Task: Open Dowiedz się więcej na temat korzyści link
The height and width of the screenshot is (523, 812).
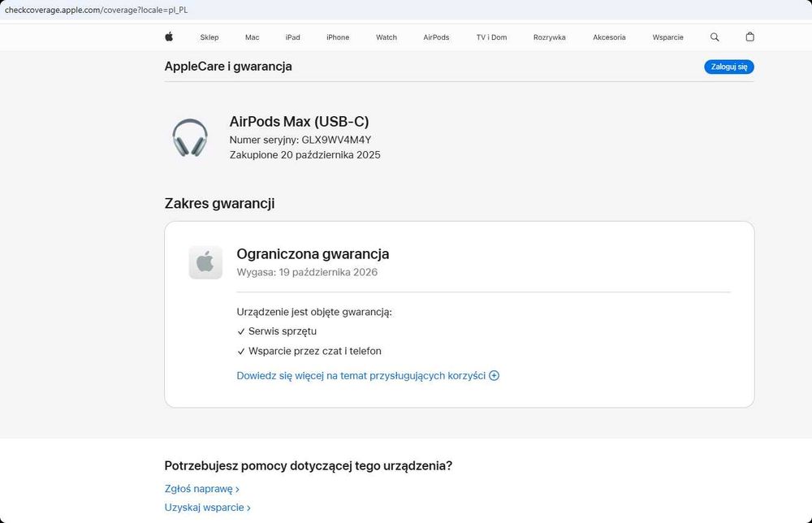Action: (x=361, y=375)
